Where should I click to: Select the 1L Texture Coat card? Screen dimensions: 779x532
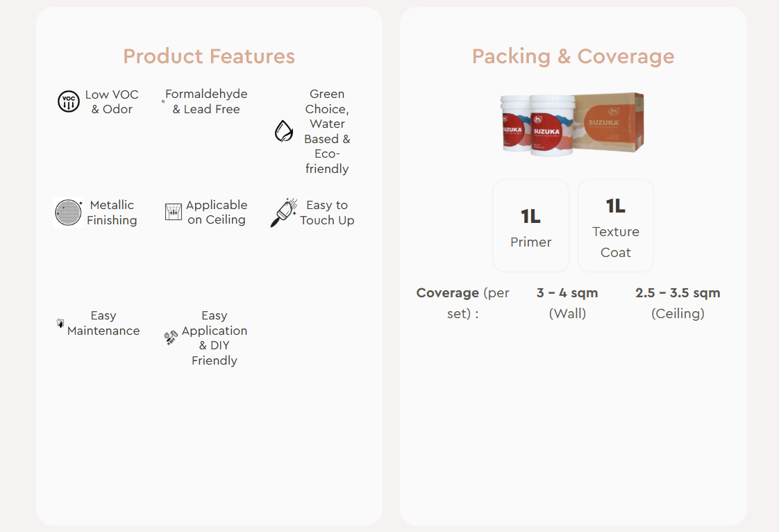click(x=615, y=226)
